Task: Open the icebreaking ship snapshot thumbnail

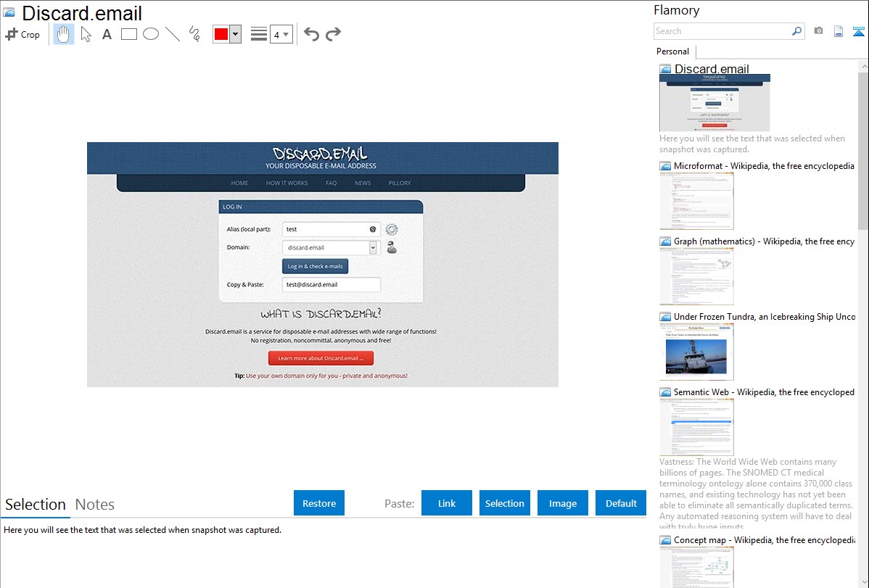Action: click(x=696, y=352)
